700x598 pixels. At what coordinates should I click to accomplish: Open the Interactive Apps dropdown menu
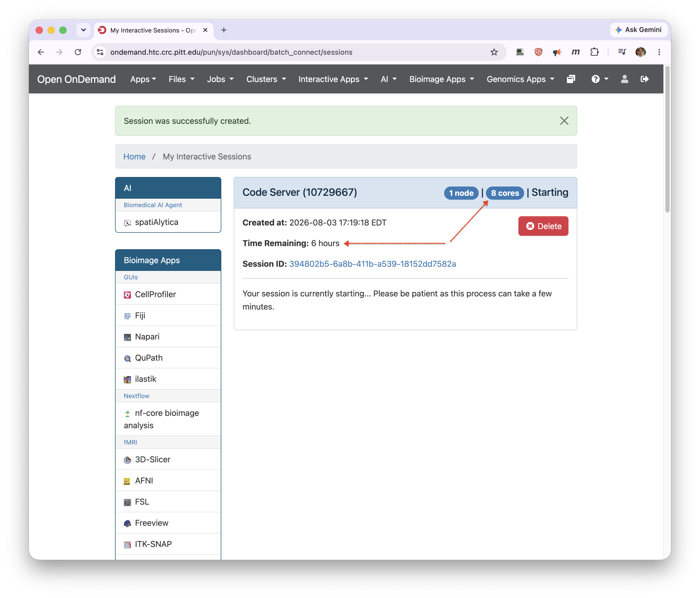tap(333, 79)
